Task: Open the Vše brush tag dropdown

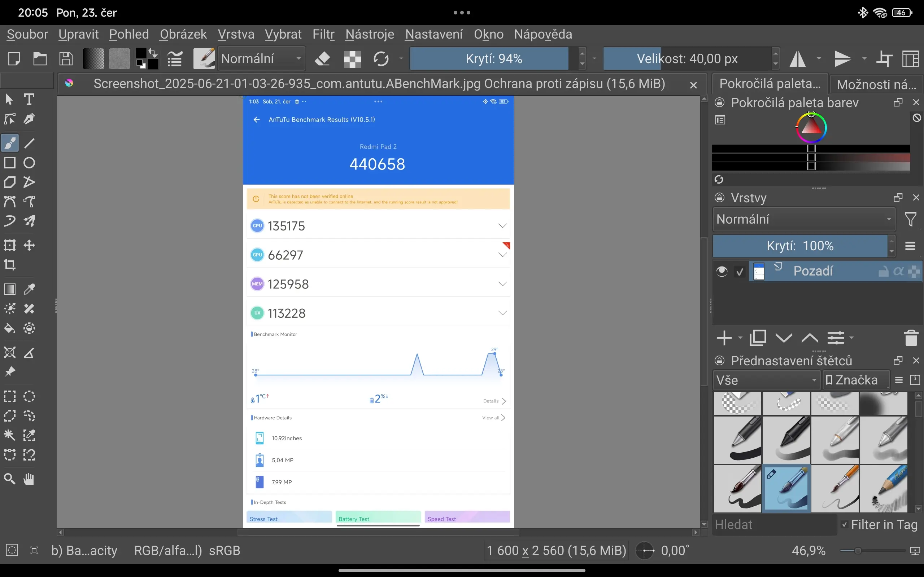Action: [x=766, y=380]
